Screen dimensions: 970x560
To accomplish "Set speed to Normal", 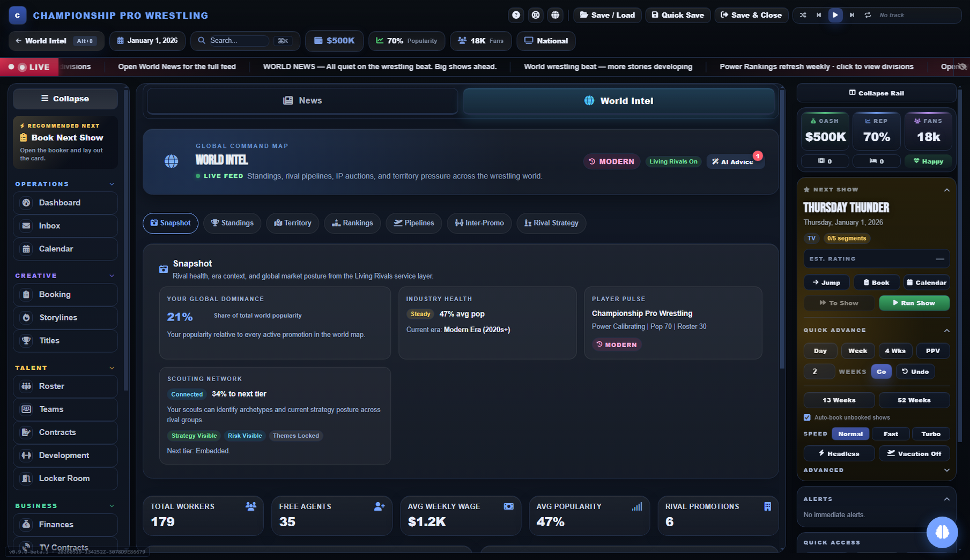I will tap(850, 434).
